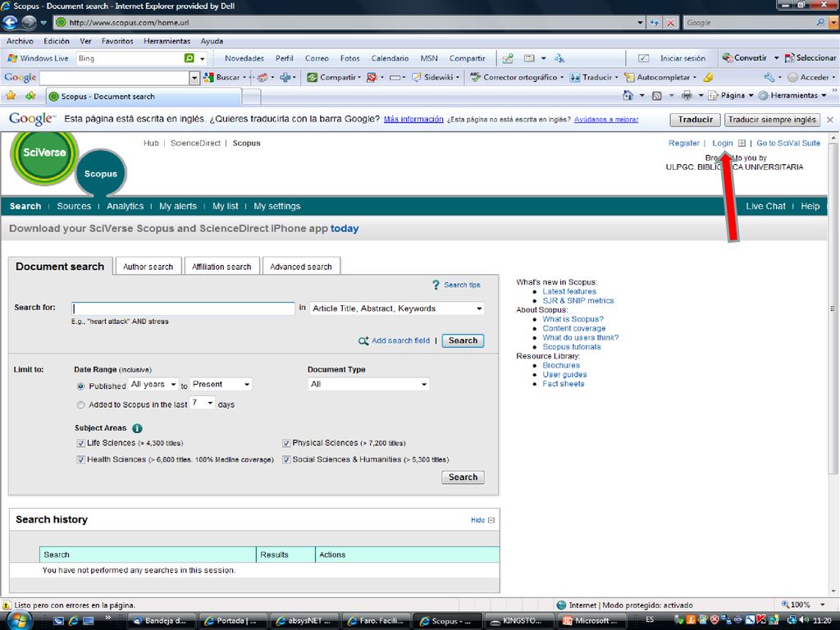Screen dimensions: 840x630
Task: Select the Added to Scopus in the last radio button
Action: 81,405
